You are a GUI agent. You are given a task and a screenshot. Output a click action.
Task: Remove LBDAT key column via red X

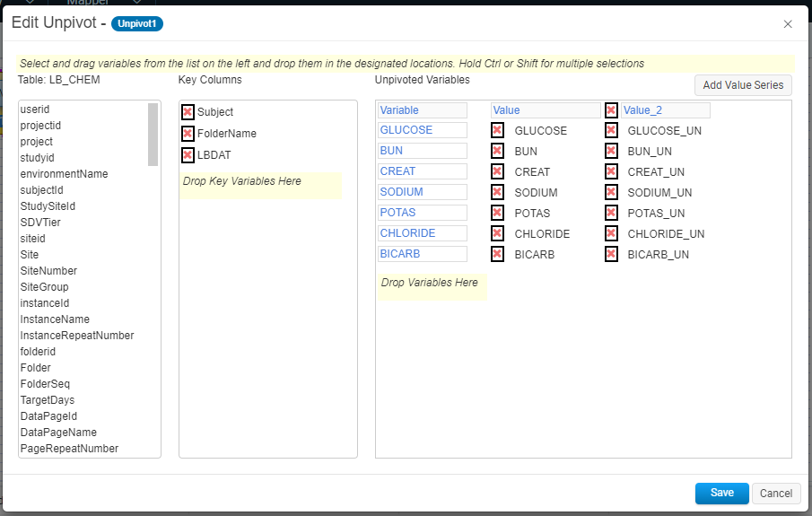tap(188, 155)
